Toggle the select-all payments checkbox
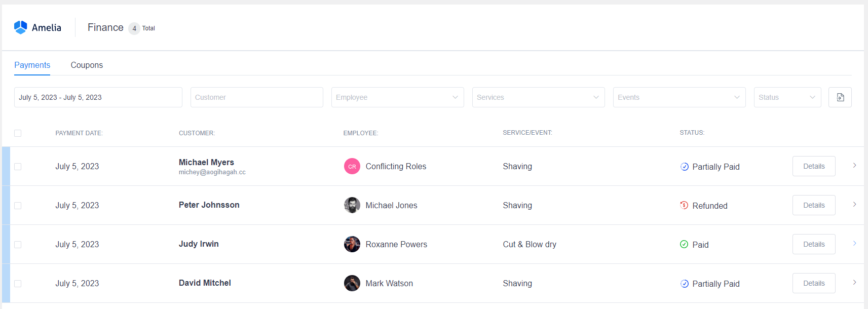868x309 pixels. [18, 133]
